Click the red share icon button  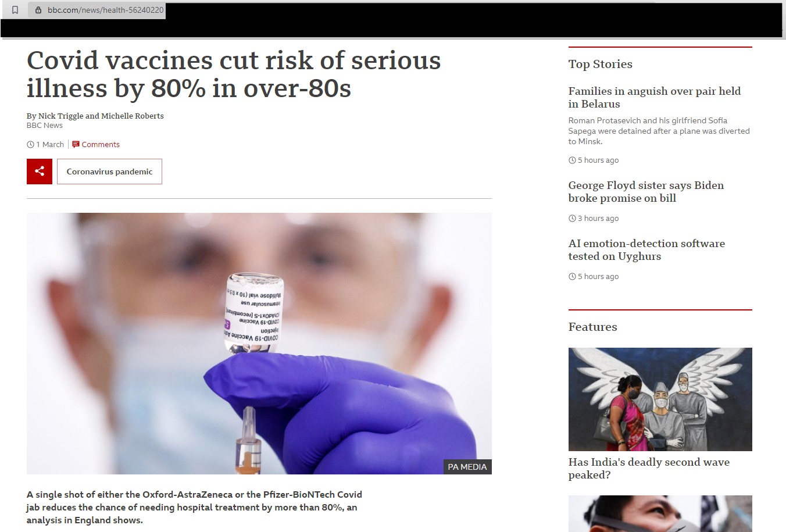(x=40, y=172)
